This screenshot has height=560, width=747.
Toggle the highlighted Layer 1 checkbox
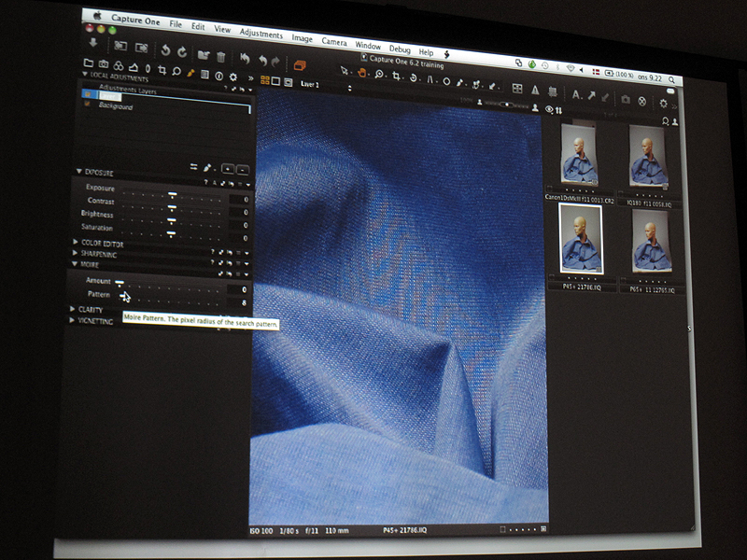click(x=87, y=94)
